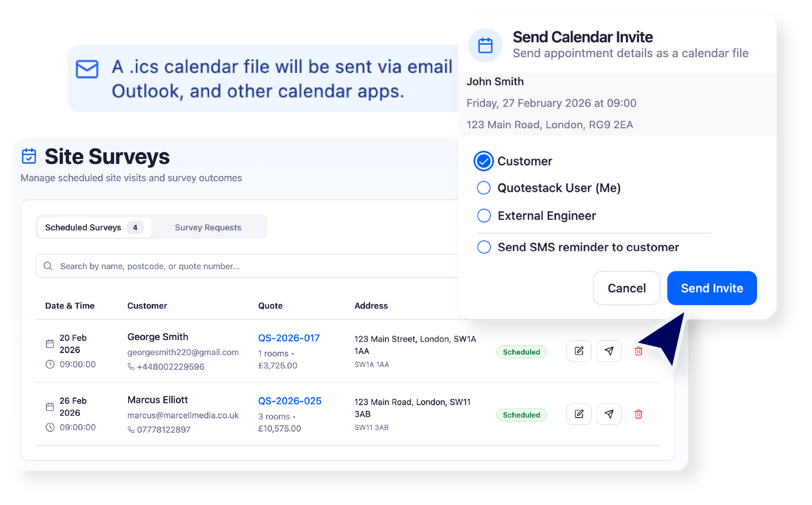
Task: Uncheck the Customer recipient option
Action: [483, 161]
